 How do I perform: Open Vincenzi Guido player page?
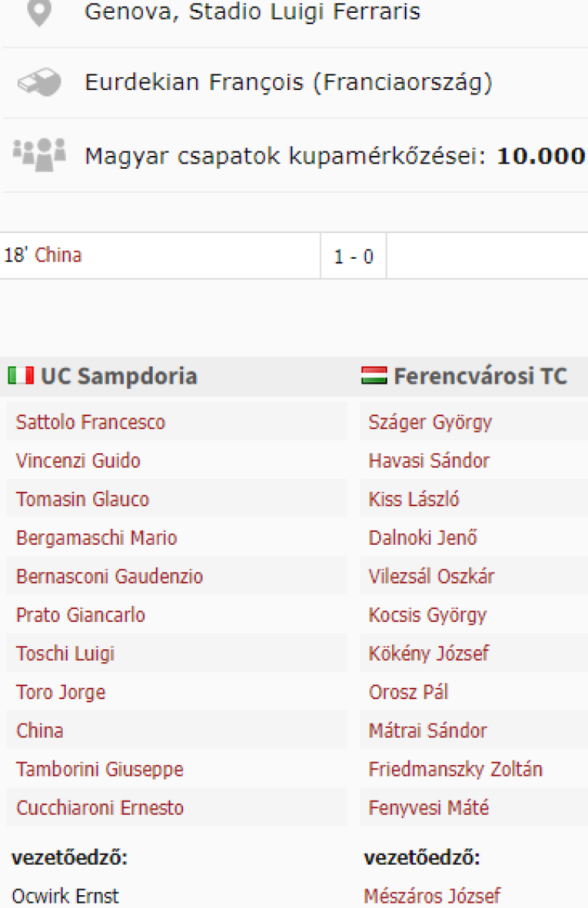pos(78,461)
